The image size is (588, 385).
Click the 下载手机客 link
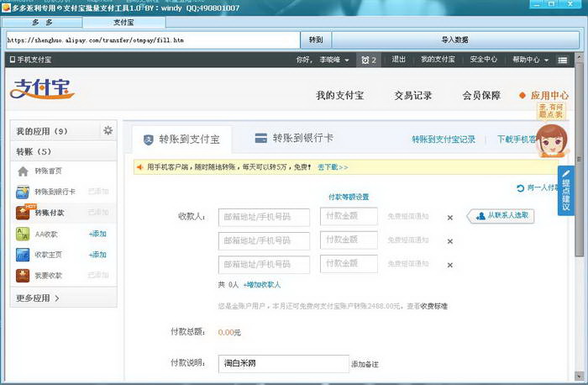coord(517,140)
